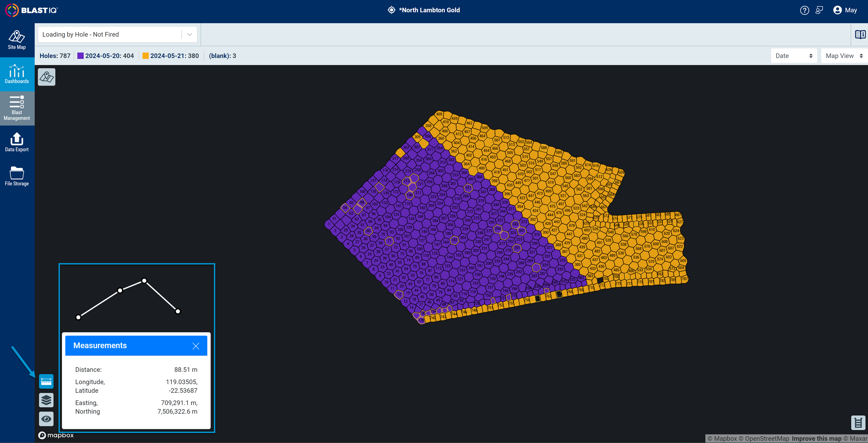Open the May user account menu
This screenshot has width=868, height=443.
pos(845,10)
